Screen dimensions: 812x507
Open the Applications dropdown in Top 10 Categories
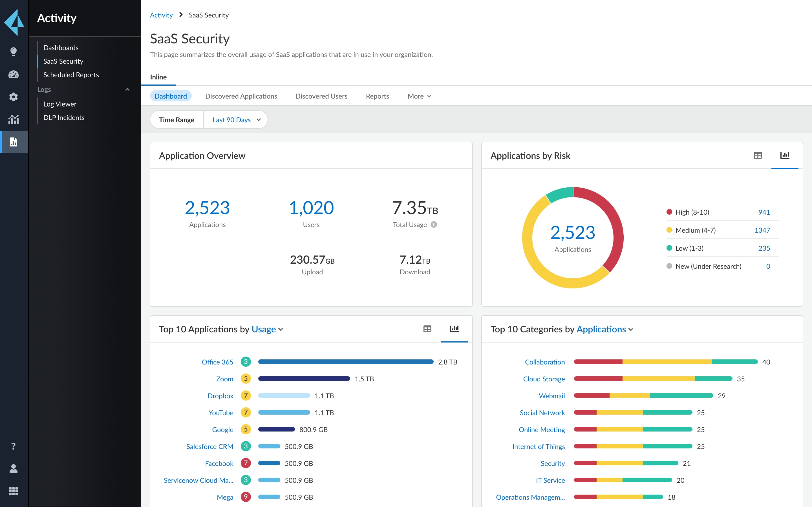tap(604, 329)
